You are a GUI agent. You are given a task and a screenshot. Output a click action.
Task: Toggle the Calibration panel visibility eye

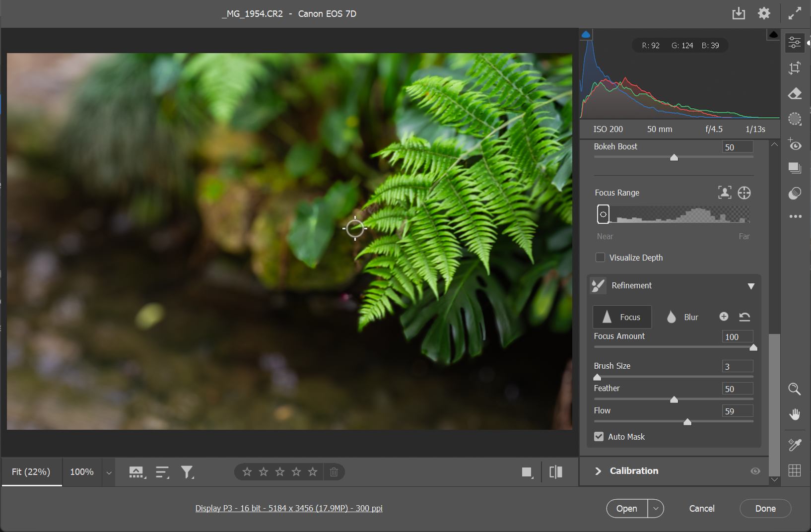(755, 471)
